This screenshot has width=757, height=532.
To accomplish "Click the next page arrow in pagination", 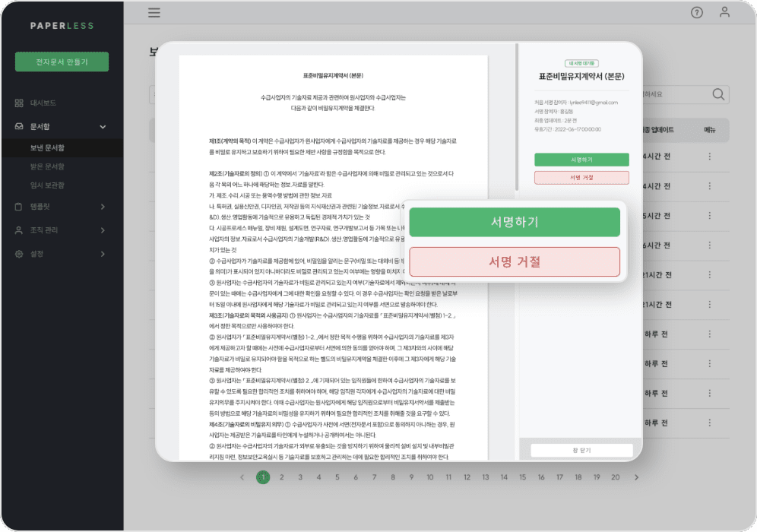I will coord(637,477).
